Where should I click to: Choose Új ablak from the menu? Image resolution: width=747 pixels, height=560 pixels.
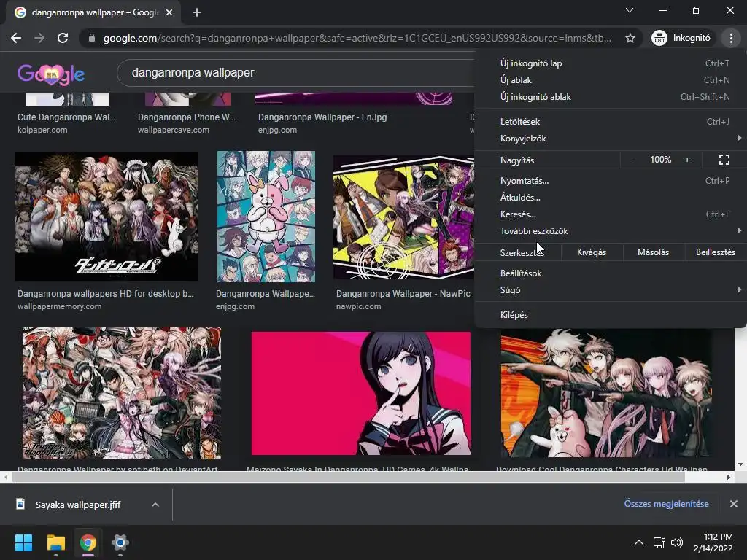(x=611, y=80)
